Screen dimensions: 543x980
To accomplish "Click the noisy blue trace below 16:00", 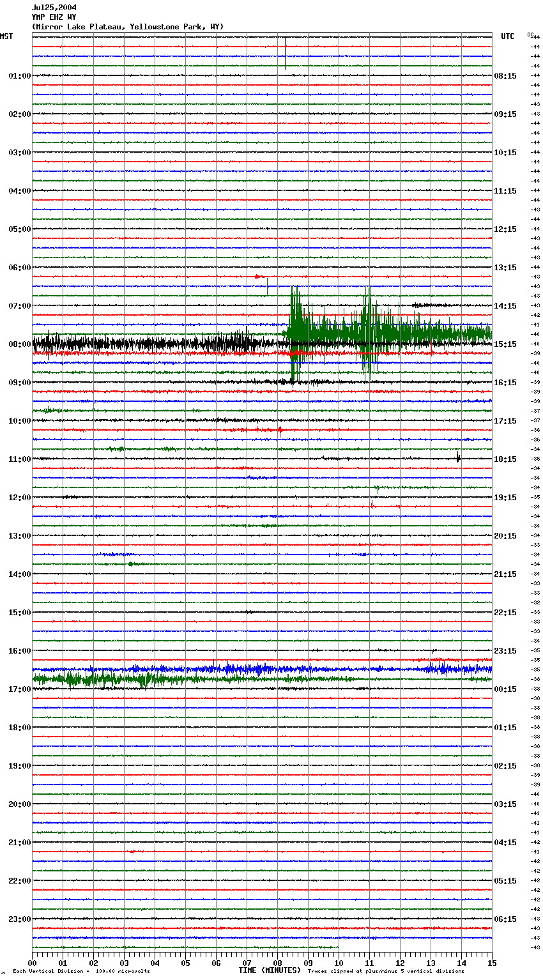I will click(262, 670).
